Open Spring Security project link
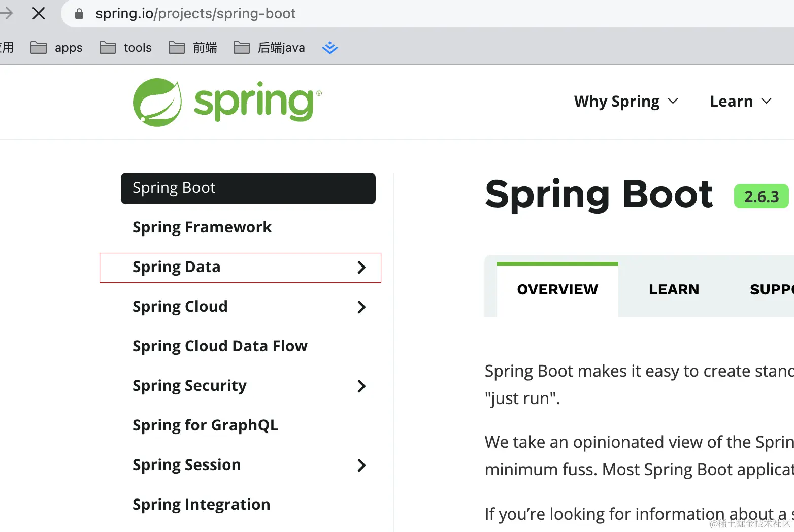 tap(189, 386)
